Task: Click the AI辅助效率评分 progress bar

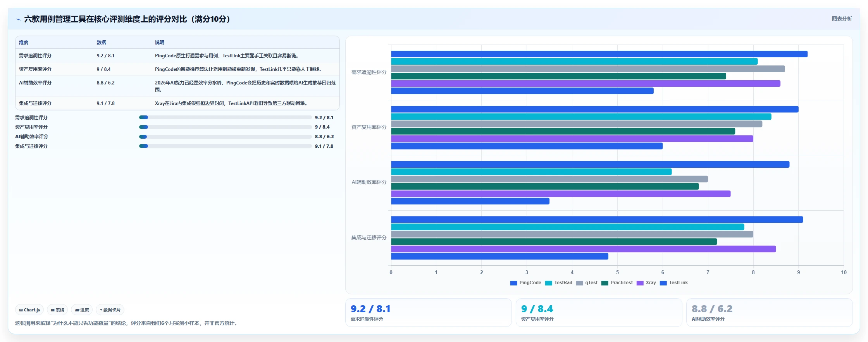Action: (x=226, y=137)
